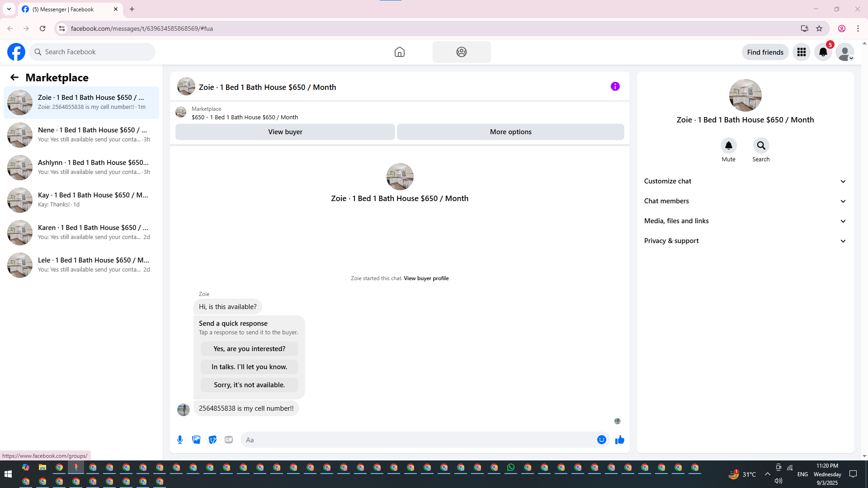Reload the browser page

[42, 28]
